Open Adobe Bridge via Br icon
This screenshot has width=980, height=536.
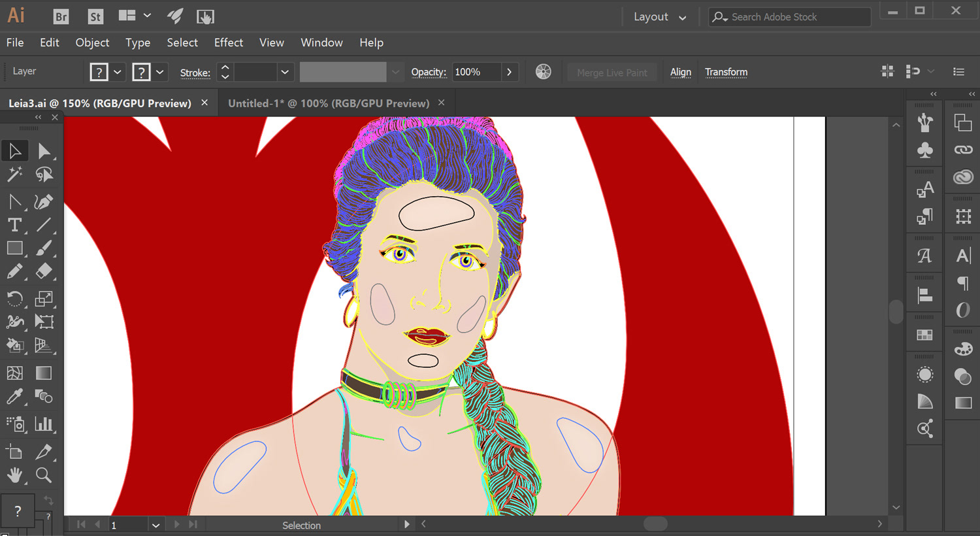[x=61, y=17]
